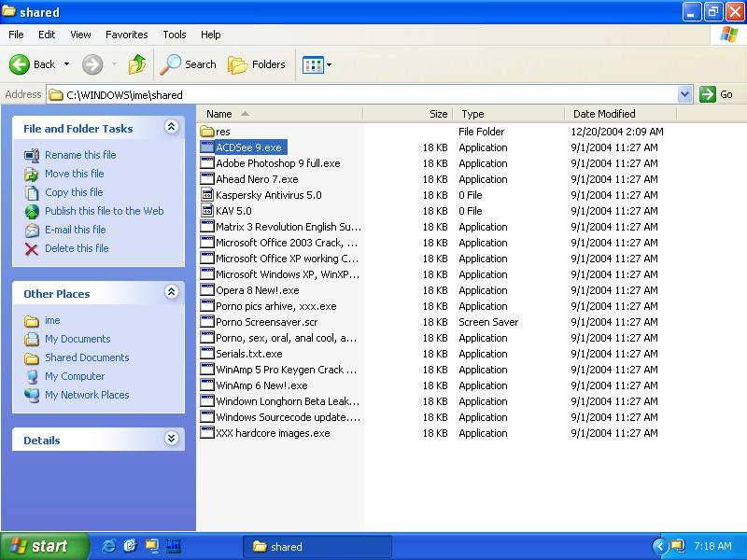The image size is (747, 560).
Task: Click the red X Delete icon
Action: [32, 249]
